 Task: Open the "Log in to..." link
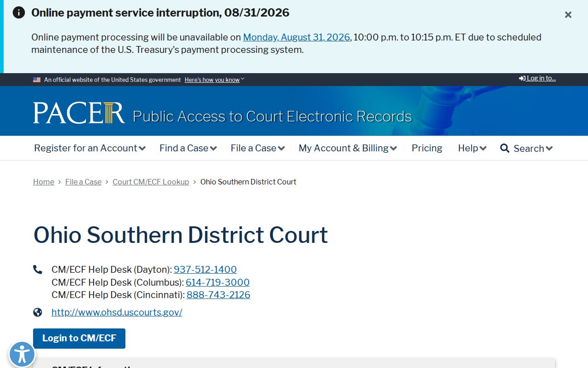(537, 78)
